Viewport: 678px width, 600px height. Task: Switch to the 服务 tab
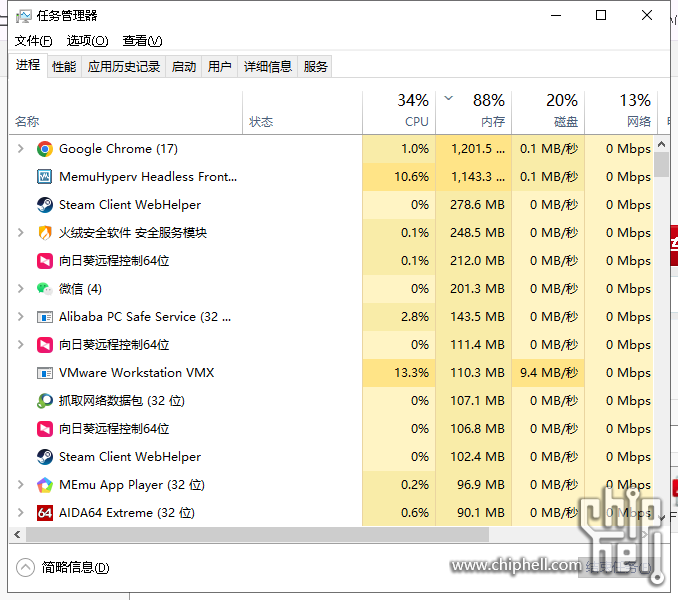(x=315, y=67)
